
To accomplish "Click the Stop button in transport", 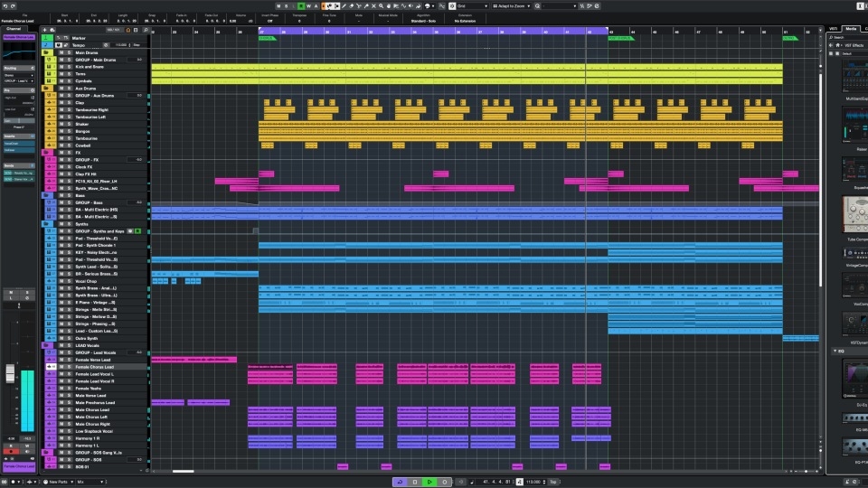I will point(415,482).
